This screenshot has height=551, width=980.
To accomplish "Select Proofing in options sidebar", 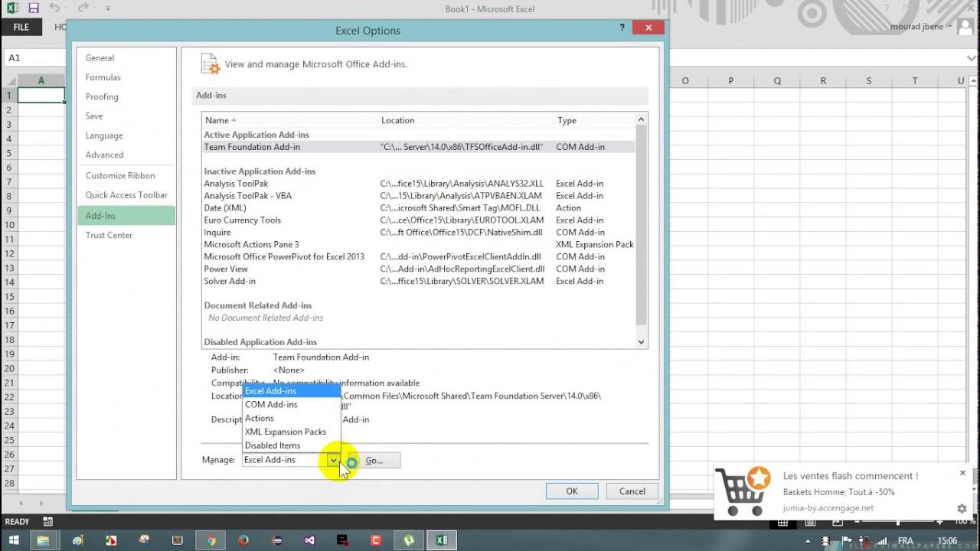I will (126, 97).
